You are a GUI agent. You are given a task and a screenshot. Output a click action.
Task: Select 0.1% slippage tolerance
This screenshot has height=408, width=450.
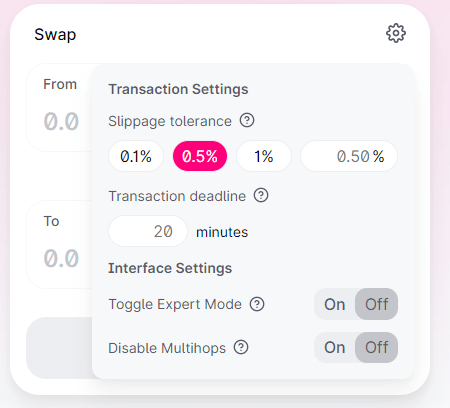pos(136,156)
